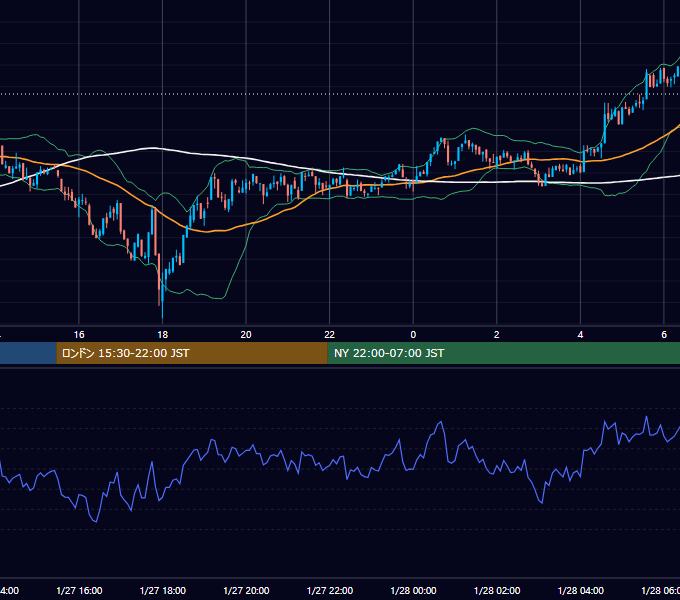Click the '18' hour label on price chart axis
The image size is (680, 600).
(x=163, y=335)
